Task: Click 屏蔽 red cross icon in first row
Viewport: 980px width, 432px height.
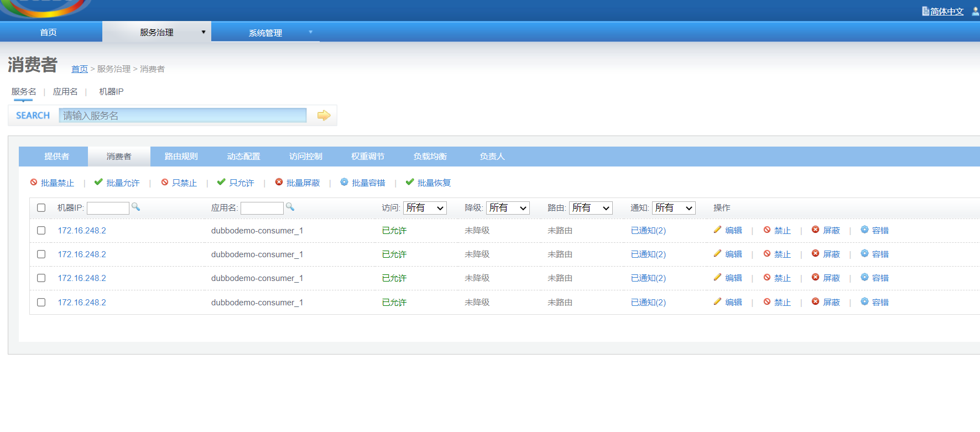Action: (815, 230)
